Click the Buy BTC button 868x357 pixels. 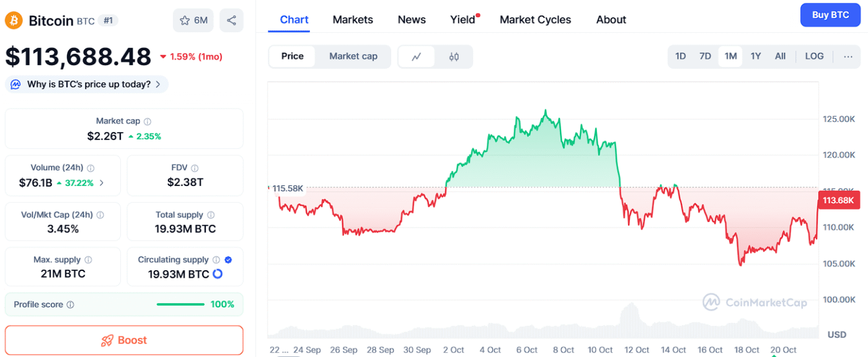(830, 15)
